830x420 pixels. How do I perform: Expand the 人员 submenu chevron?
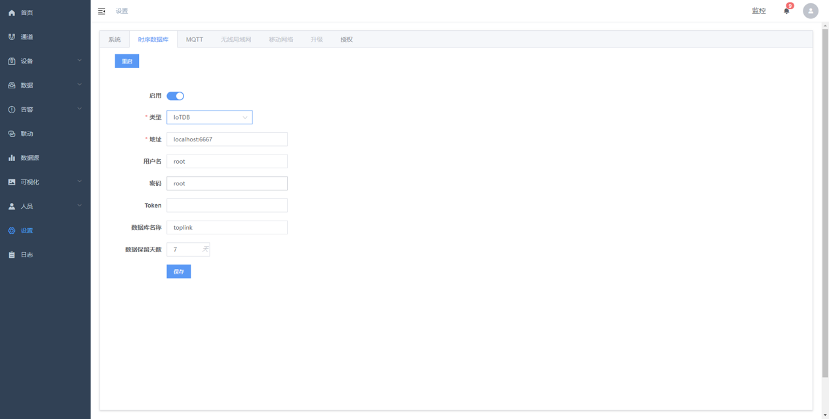click(x=79, y=206)
